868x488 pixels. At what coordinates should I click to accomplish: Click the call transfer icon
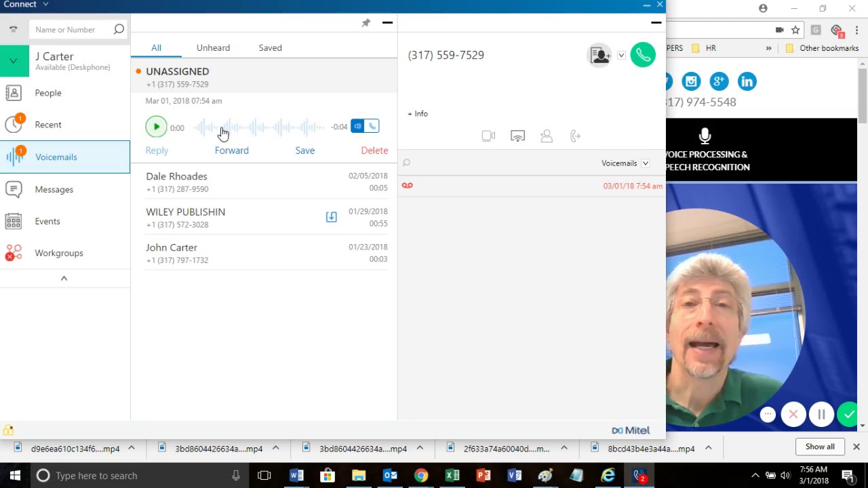[575, 136]
